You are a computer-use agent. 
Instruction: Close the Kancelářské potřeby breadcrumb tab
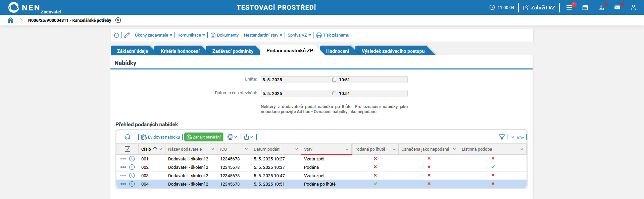[118, 20]
